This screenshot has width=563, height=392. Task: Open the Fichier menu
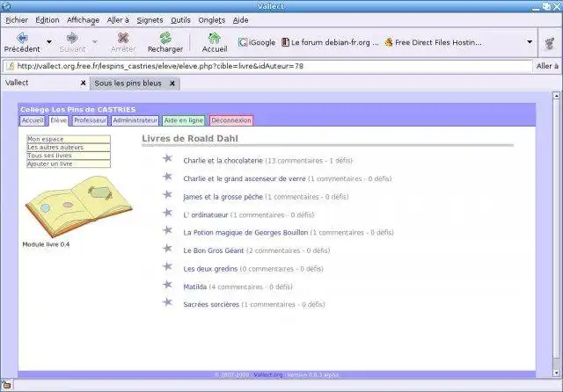pyautogui.click(x=17, y=20)
